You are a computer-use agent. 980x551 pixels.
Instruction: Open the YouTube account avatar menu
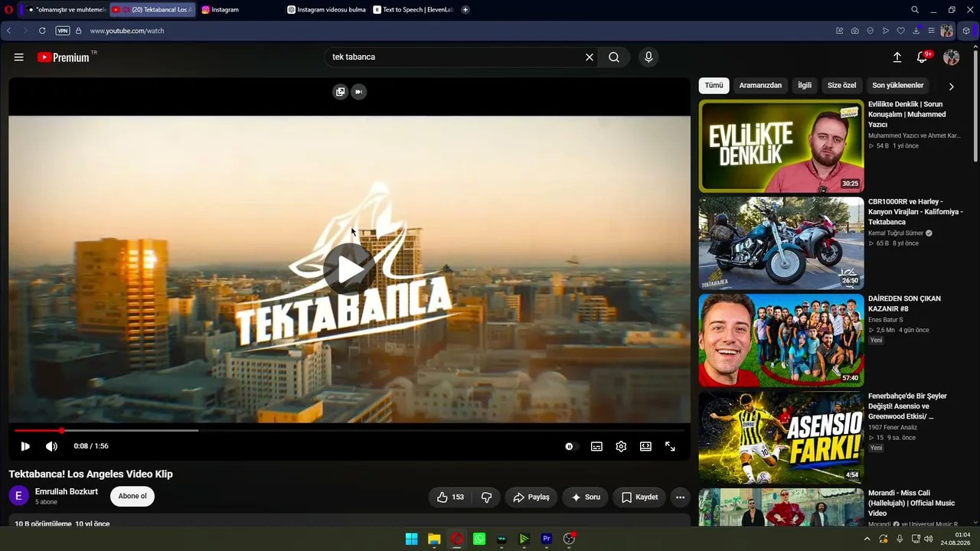click(952, 57)
